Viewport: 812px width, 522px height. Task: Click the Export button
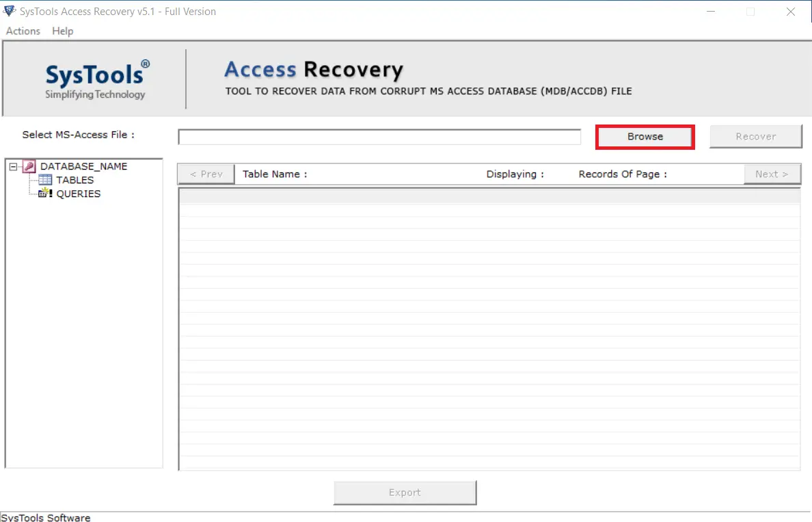click(405, 493)
